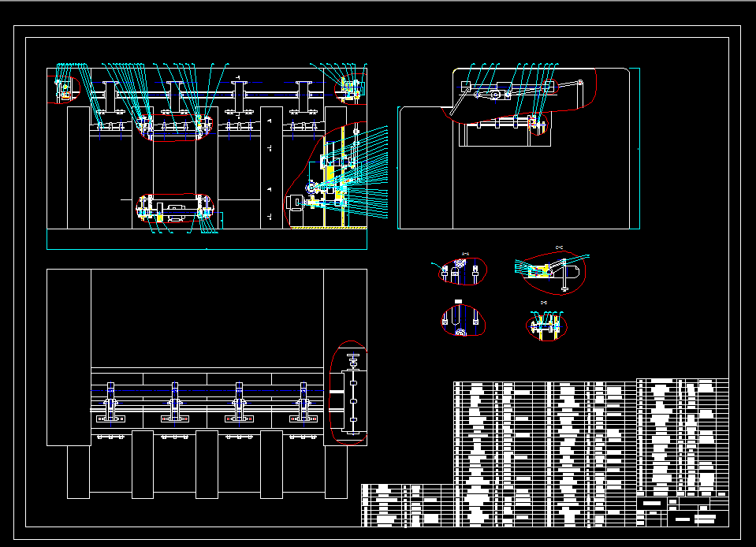Click the large red-outlined drive detail in the front view
This screenshot has height=547, width=756.
326,175
